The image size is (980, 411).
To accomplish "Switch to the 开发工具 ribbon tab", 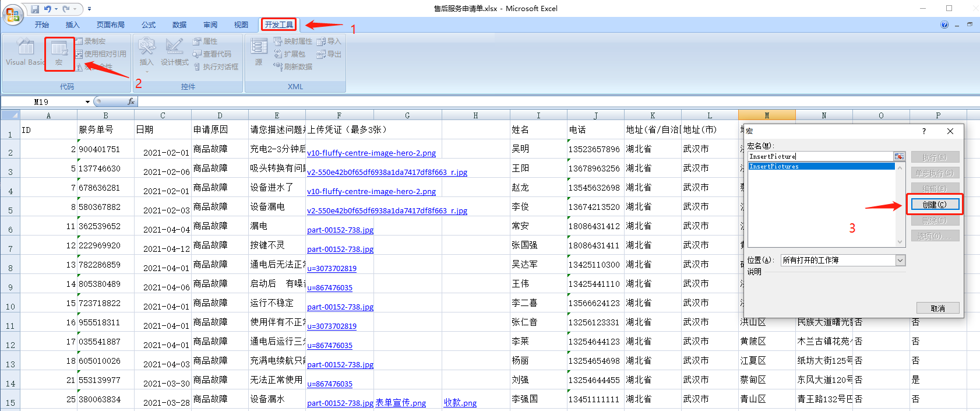I will point(279,24).
